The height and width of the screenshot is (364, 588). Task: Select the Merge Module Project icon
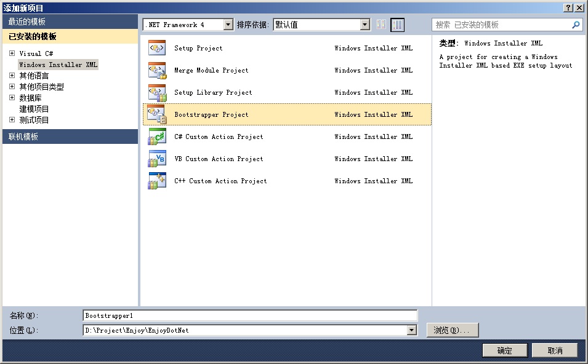pos(157,71)
